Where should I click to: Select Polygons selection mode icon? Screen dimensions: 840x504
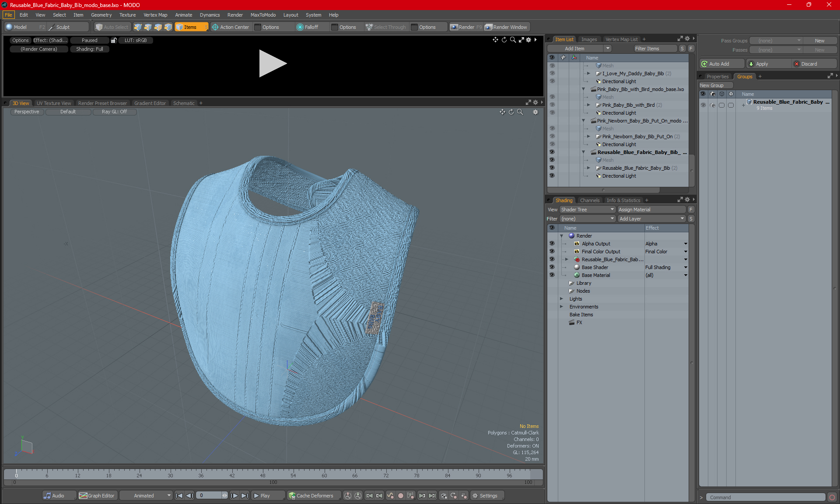[158, 27]
